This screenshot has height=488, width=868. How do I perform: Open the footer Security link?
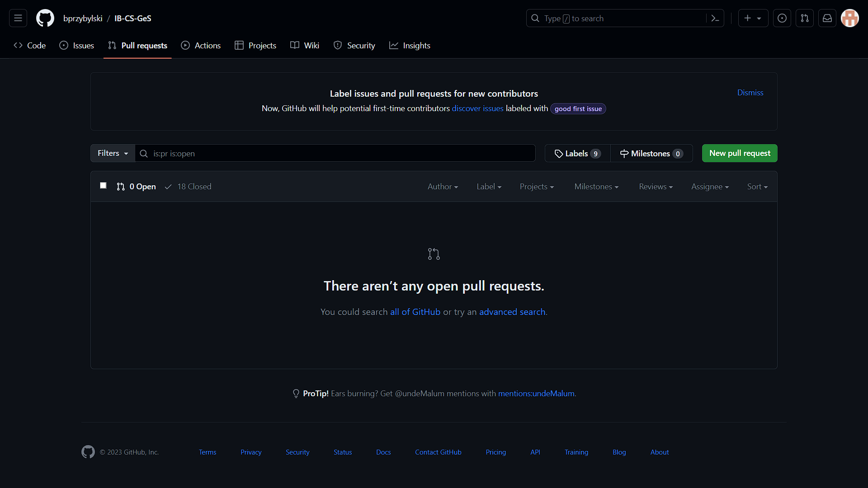coord(297,452)
